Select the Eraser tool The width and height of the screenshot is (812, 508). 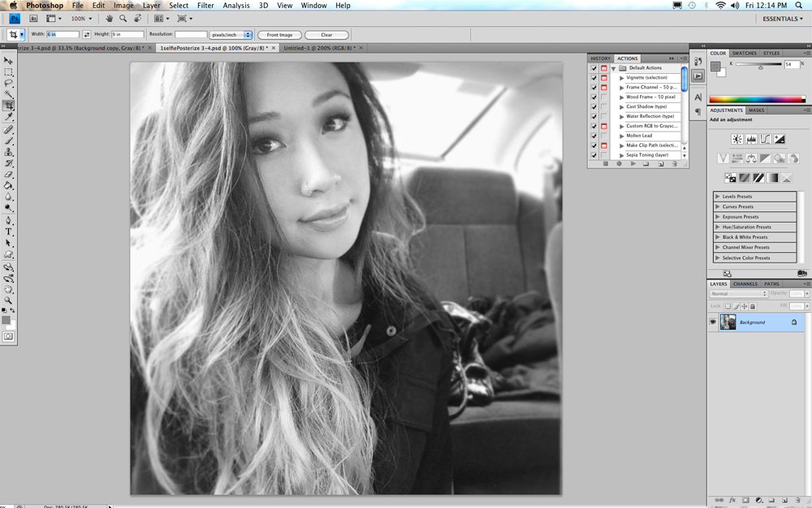8,175
